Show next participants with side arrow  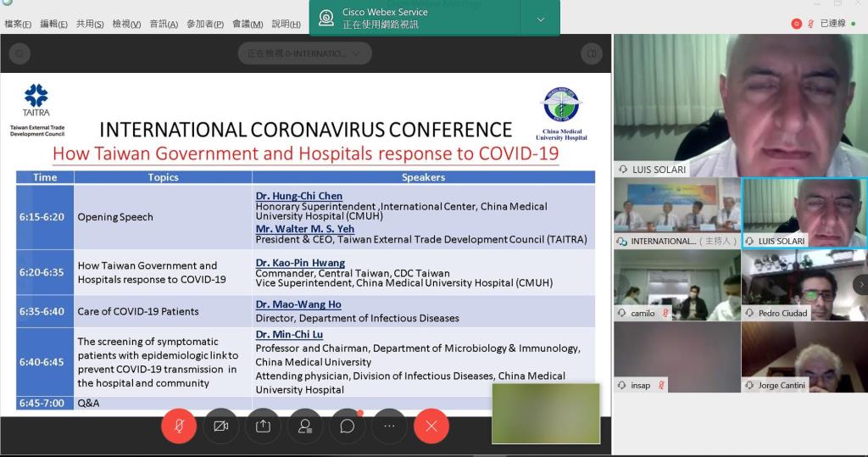pos(861,285)
